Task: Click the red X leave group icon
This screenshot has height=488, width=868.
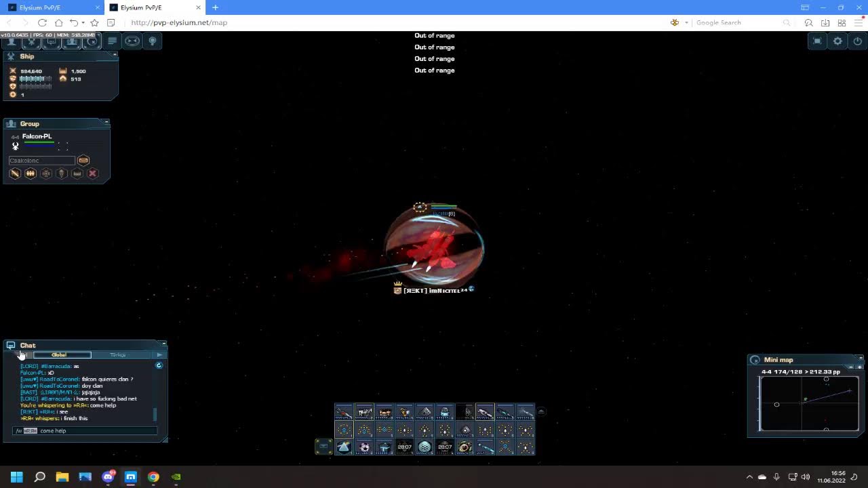Action: pos(93,174)
